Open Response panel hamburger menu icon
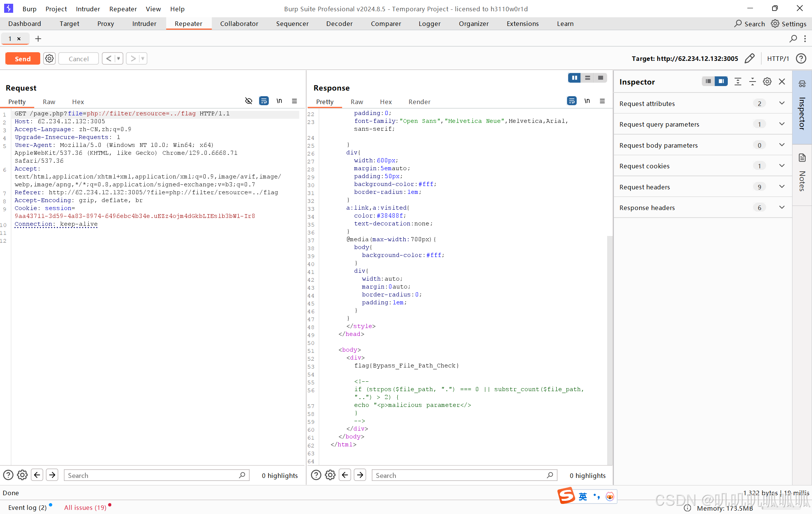This screenshot has width=812, height=514. (x=602, y=101)
